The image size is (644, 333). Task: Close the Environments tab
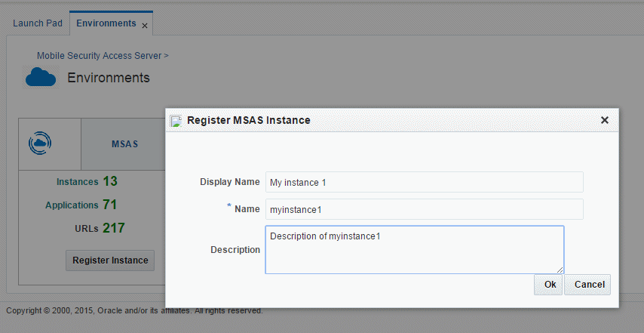coord(145,26)
